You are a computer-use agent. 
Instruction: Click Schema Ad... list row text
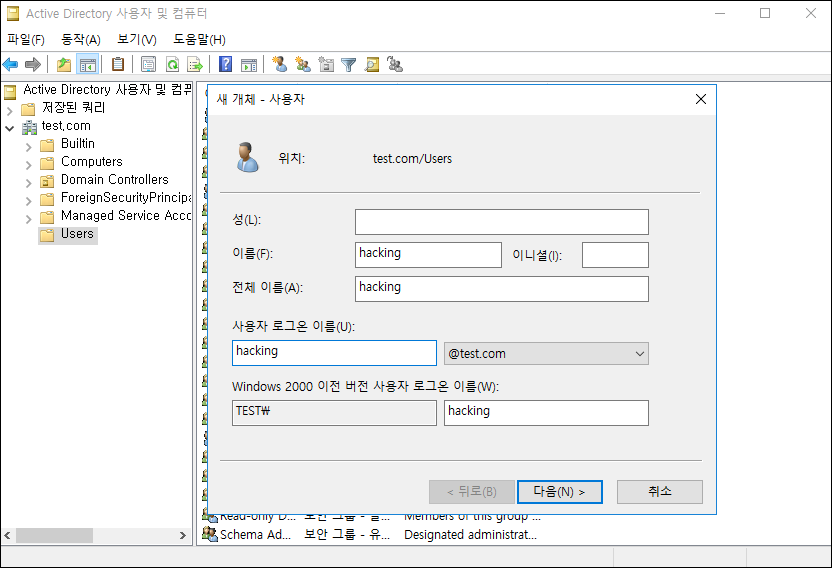[x=255, y=535]
